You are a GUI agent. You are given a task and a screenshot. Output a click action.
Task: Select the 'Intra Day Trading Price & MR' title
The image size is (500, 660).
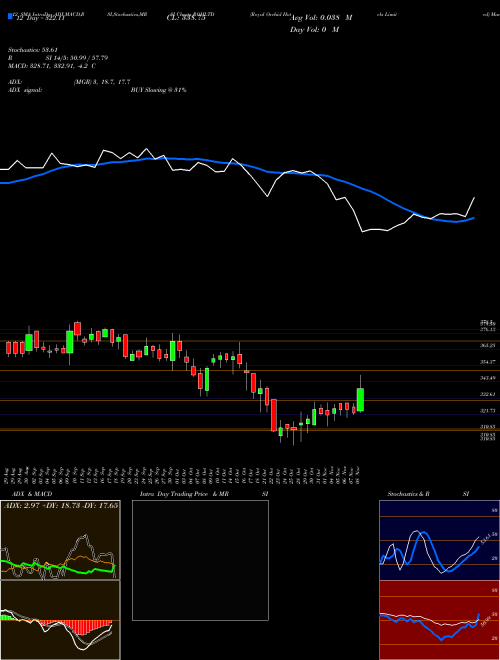pos(184,494)
